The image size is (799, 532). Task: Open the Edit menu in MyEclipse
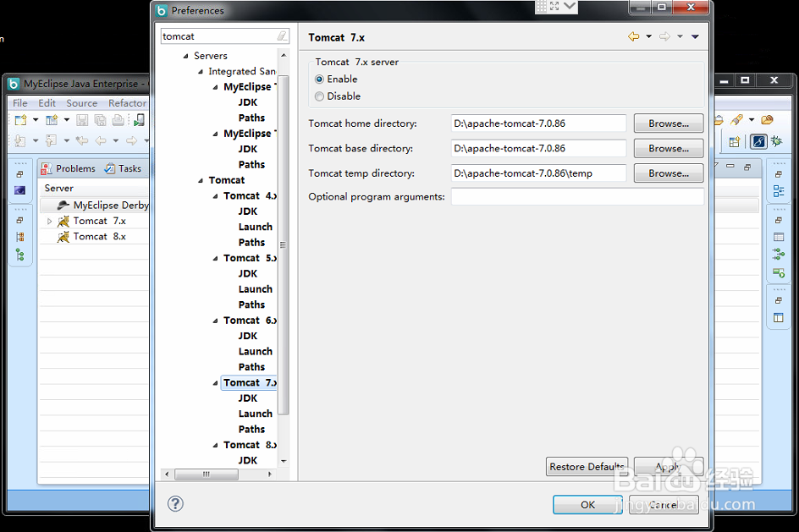pos(47,103)
